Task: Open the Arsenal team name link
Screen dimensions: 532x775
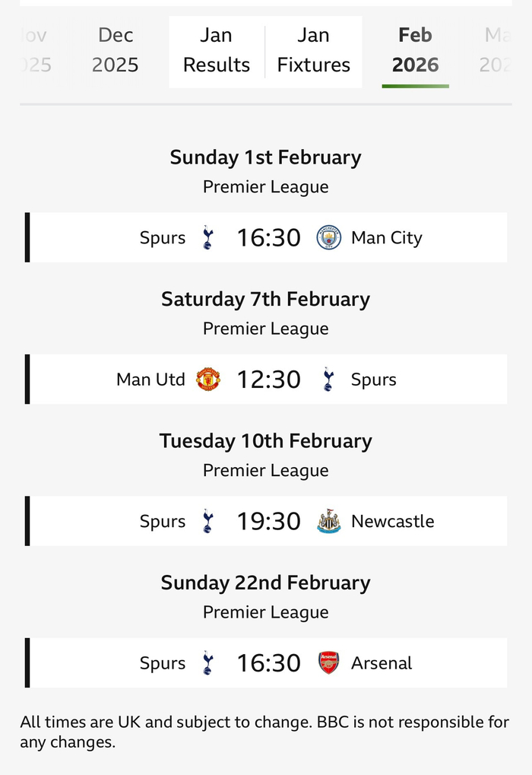Action: (382, 663)
